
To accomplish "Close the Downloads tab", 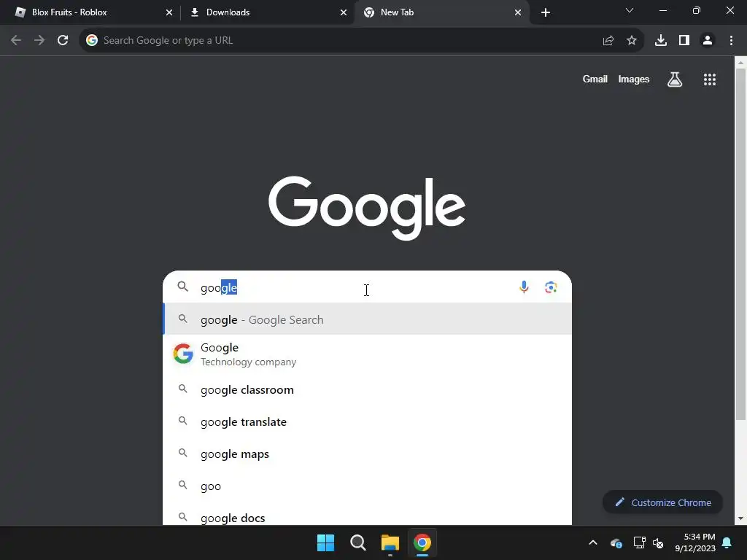I will pos(344,12).
